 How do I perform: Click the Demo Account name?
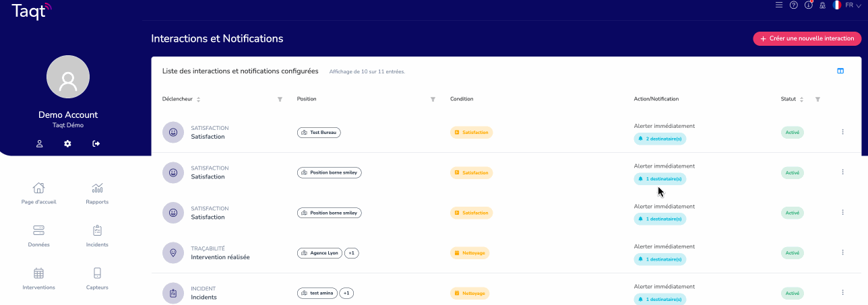[x=68, y=115]
